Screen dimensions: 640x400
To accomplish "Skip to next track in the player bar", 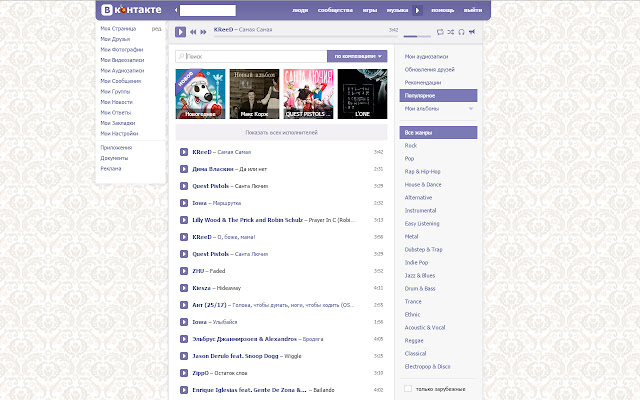I will click(x=203, y=32).
